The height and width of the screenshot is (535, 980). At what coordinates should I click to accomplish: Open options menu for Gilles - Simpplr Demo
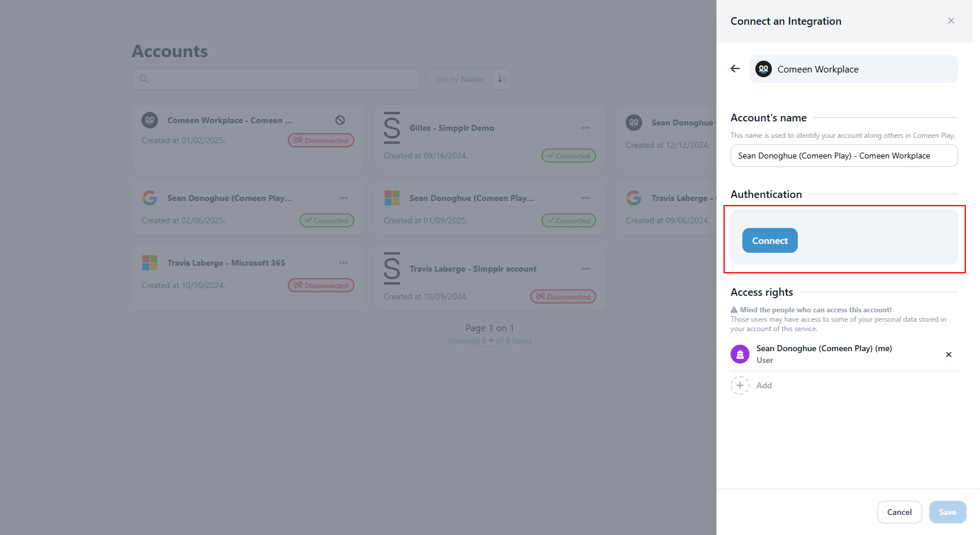(586, 128)
